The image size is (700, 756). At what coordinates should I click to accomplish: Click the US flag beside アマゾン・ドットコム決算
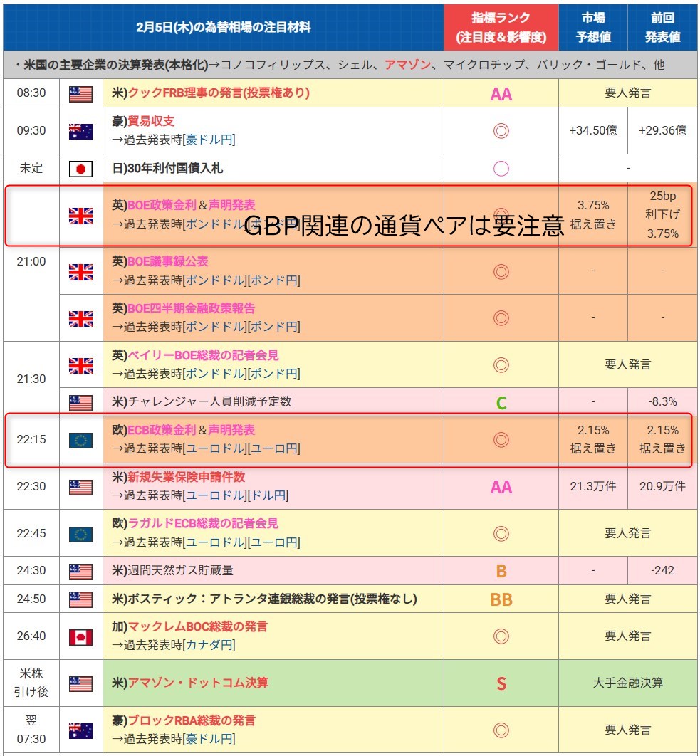[x=80, y=683]
